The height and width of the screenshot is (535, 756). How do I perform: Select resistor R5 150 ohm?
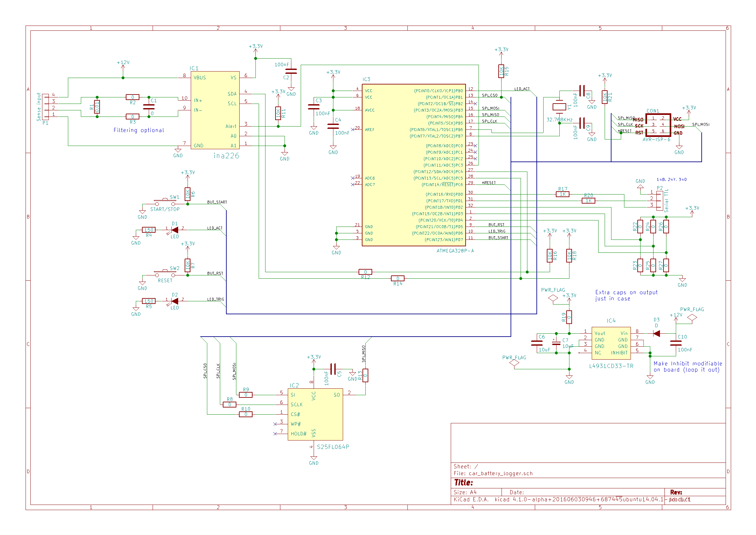coord(149,301)
